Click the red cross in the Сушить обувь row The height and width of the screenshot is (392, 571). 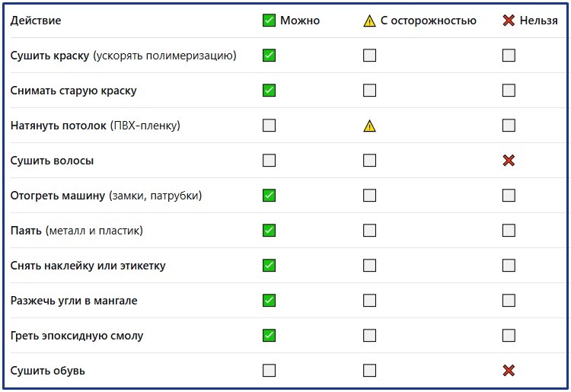[509, 371]
